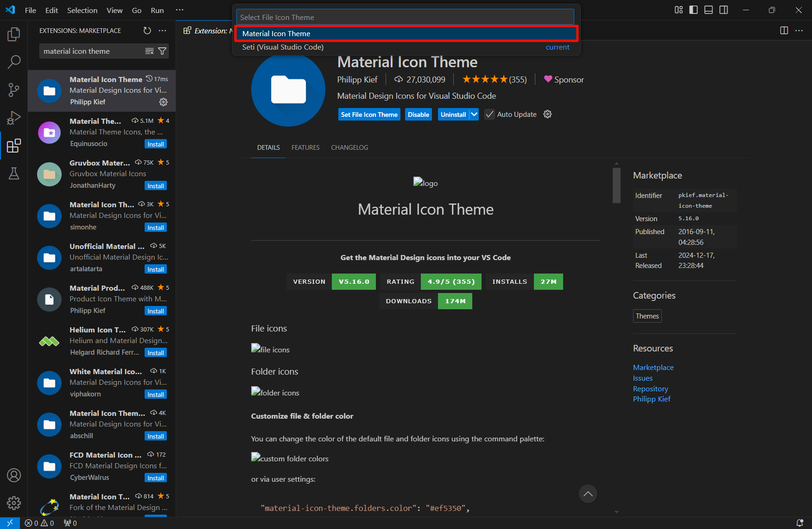The image size is (812, 529).
Task: Uninstall the Material Icon Theme extension
Action: coord(453,115)
